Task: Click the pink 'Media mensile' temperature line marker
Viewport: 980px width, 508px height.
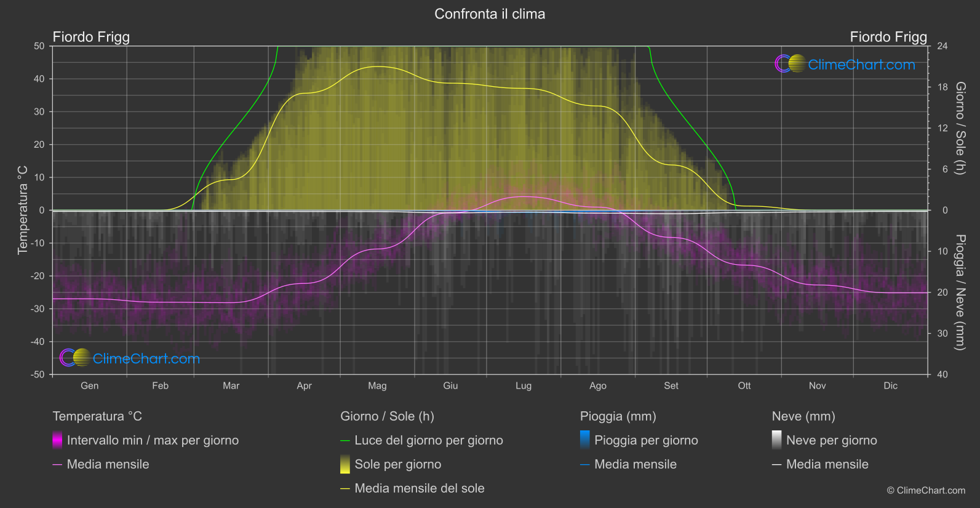Action: click(57, 465)
